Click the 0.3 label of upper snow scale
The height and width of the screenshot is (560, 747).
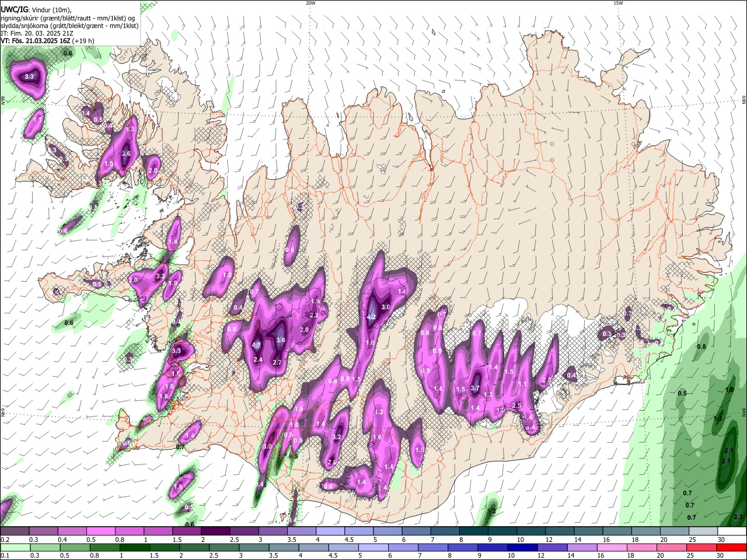(x=34, y=540)
